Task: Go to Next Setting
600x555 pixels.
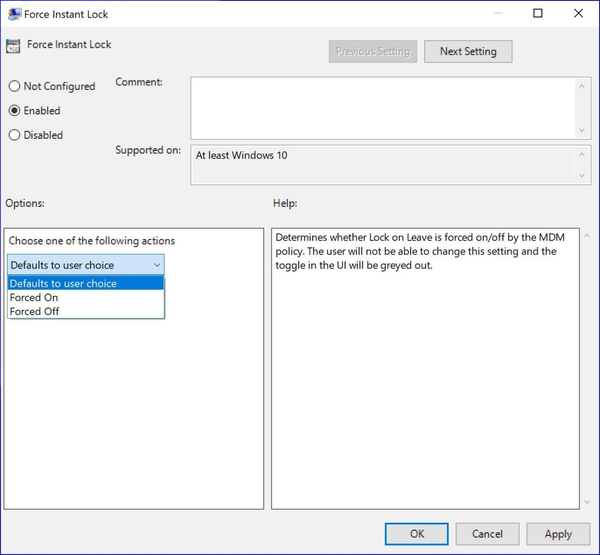Action: [468, 51]
